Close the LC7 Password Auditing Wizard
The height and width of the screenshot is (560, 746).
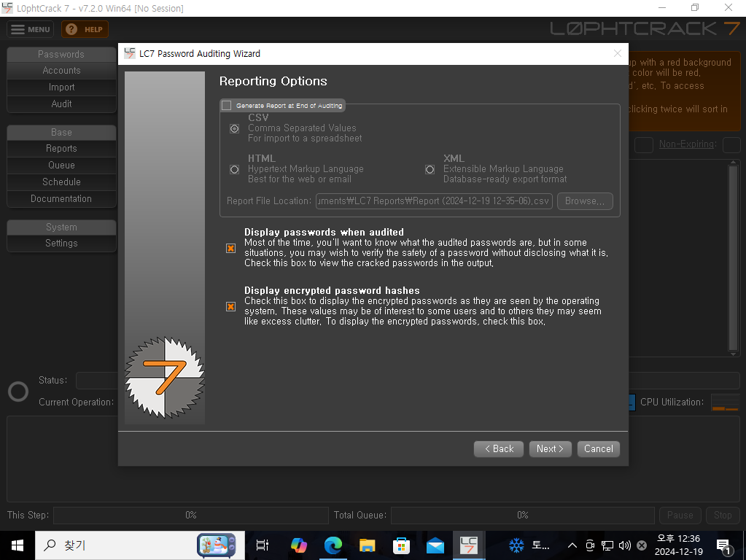617,53
